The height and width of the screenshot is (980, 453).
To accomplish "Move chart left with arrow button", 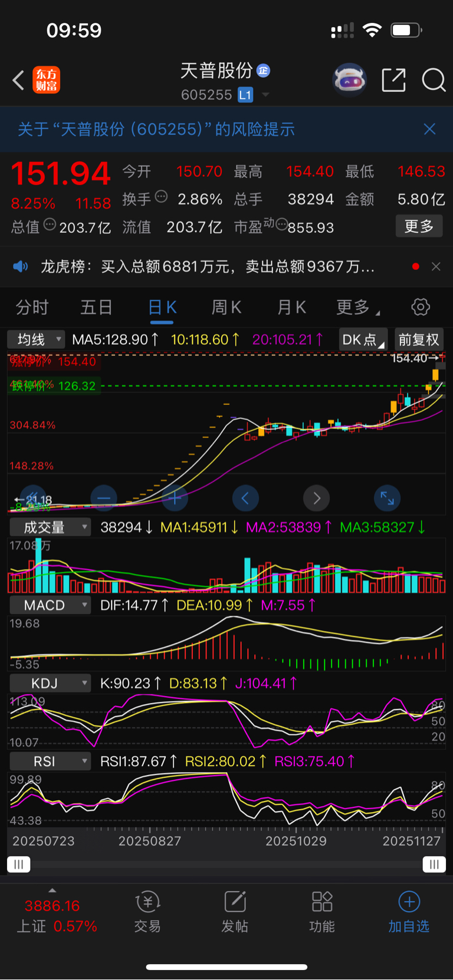I will point(245,499).
